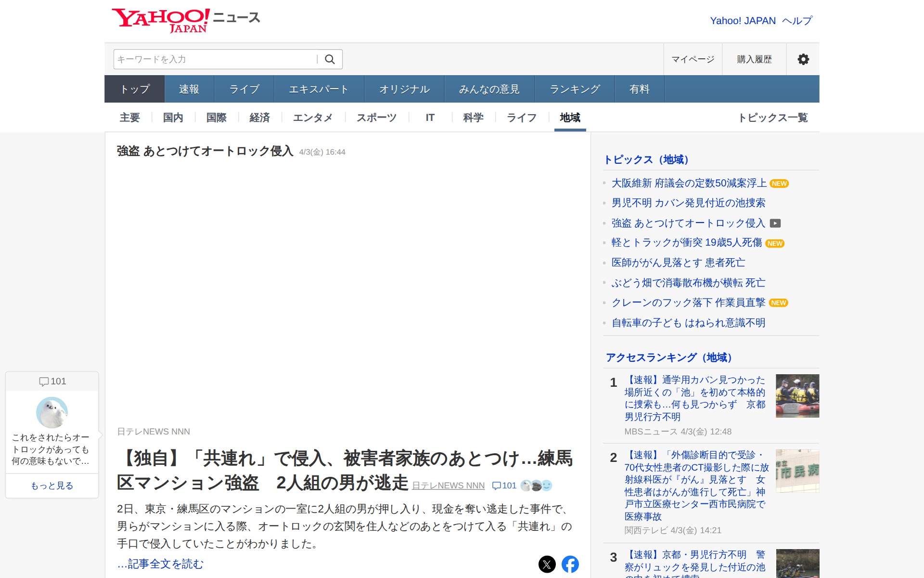The height and width of the screenshot is (578, 924).
Task: Open the 男児不明 カバン発見付近の池捜索 topic
Action: click(688, 203)
